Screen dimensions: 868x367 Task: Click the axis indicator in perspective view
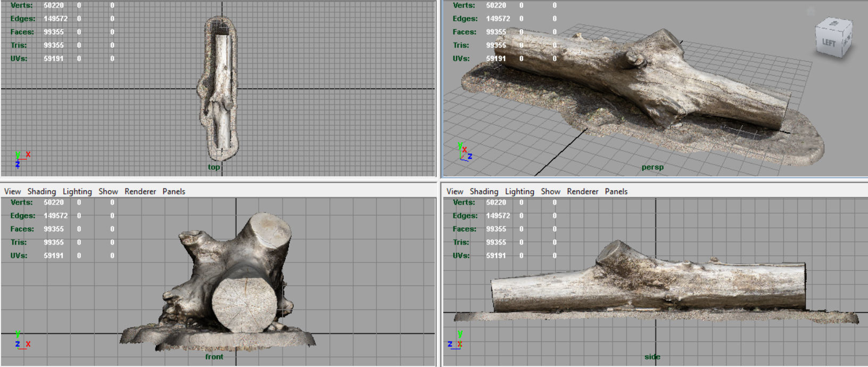[465, 152]
